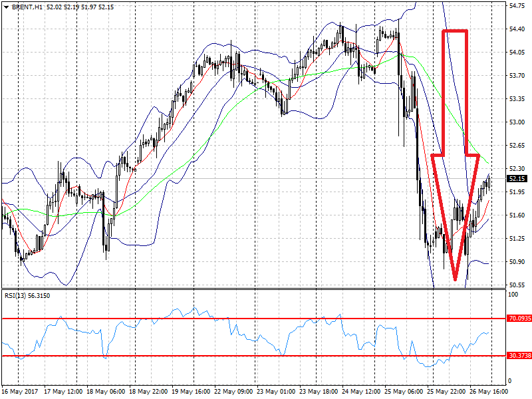Click the red 30.3738 RSI level tag
532x399 pixels.
pyautogui.click(x=518, y=356)
